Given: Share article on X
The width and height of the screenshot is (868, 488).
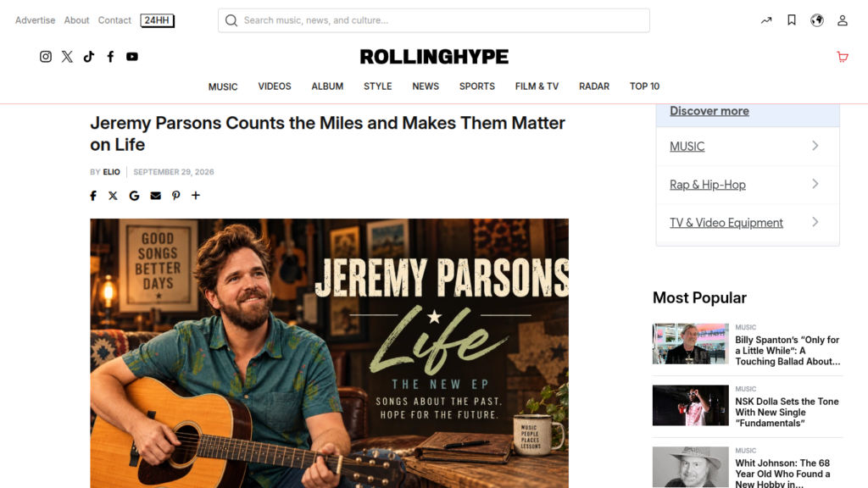Looking at the screenshot, I should (113, 196).
